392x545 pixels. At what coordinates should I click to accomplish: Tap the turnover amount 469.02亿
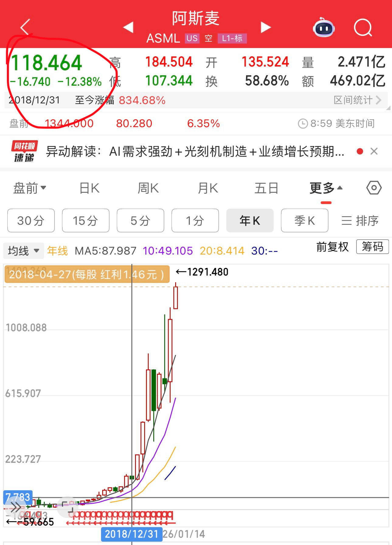[x=358, y=81]
